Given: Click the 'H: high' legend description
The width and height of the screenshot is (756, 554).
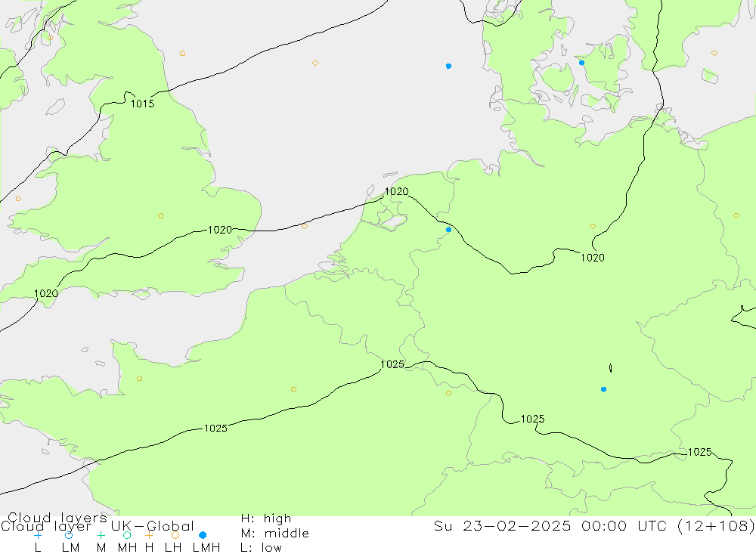Looking at the screenshot, I should [266, 518].
